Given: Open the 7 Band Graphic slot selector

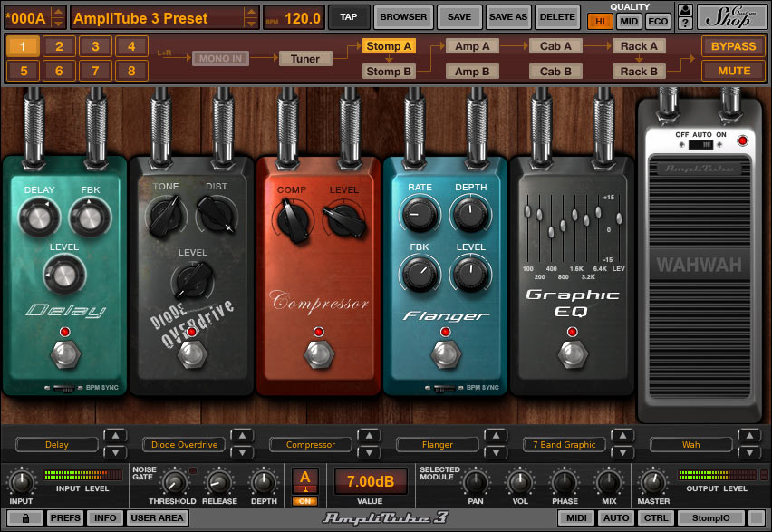Looking at the screenshot, I should 565,445.
